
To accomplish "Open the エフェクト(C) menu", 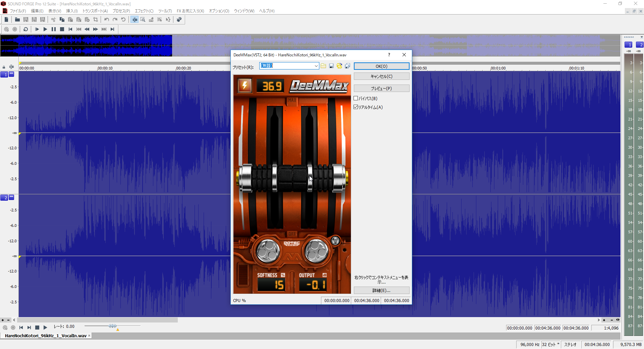I will tap(144, 11).
